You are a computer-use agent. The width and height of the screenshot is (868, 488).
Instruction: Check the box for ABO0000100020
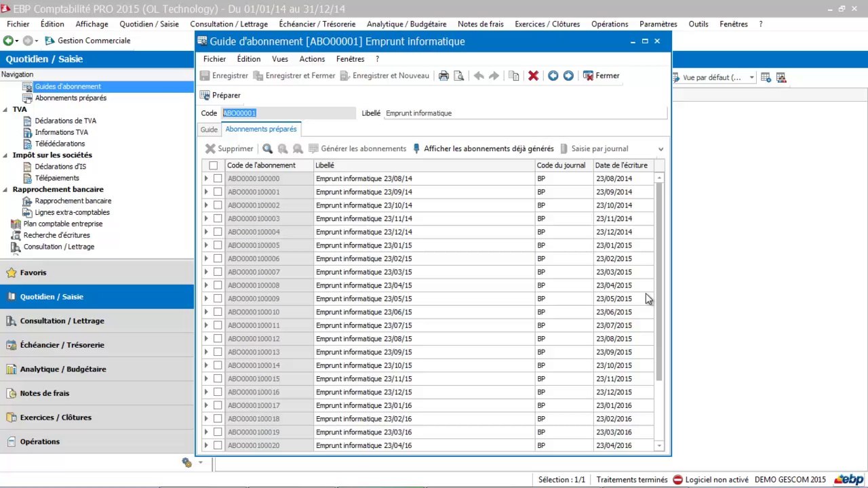pyautogui.click(x=217, y=445)
